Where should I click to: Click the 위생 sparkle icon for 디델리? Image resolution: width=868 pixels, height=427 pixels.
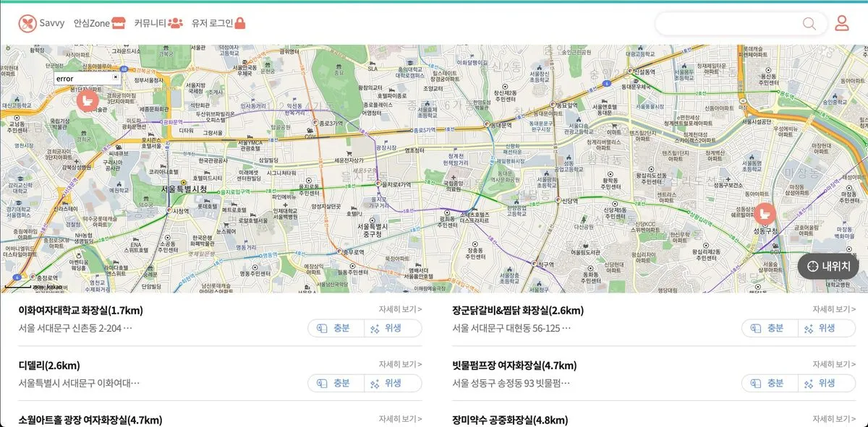point(375,384)
